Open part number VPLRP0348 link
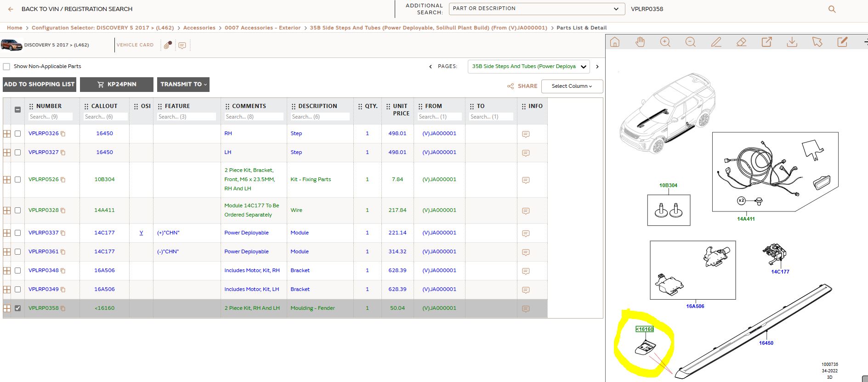 (x=44, y=270)
